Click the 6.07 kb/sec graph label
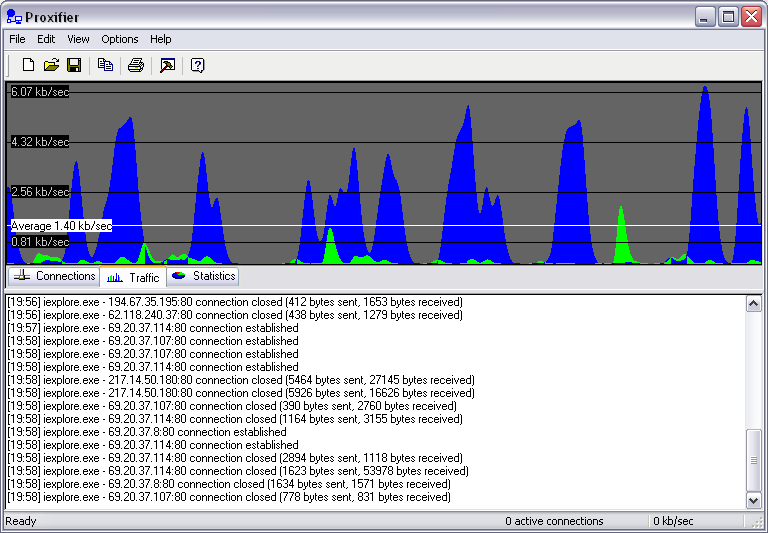This screenshot has height=533, width=768. (40, 92)
